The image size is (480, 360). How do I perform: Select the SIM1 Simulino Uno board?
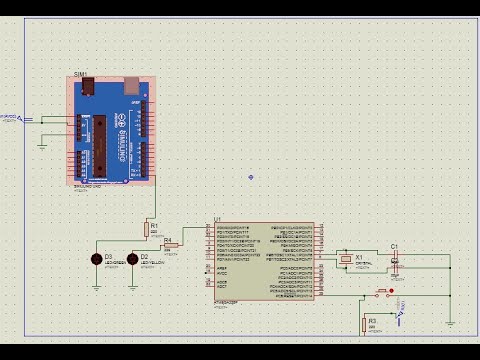coord(111,131)
